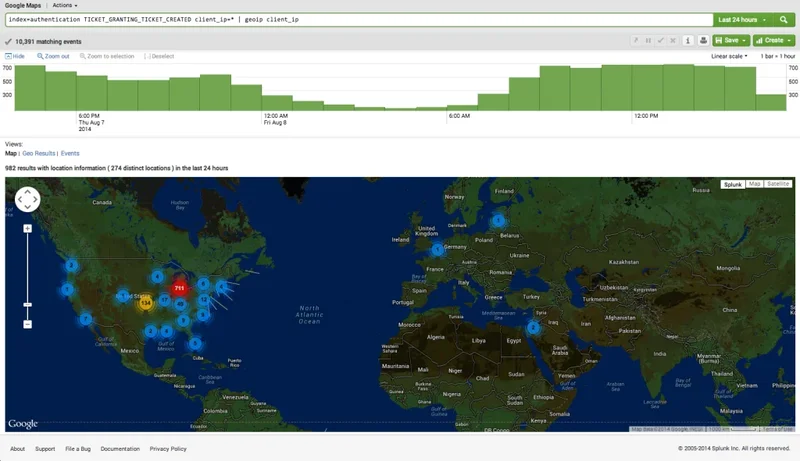Select the blue 2 cluster near Syria
The image size is (800, 461).
533,327
